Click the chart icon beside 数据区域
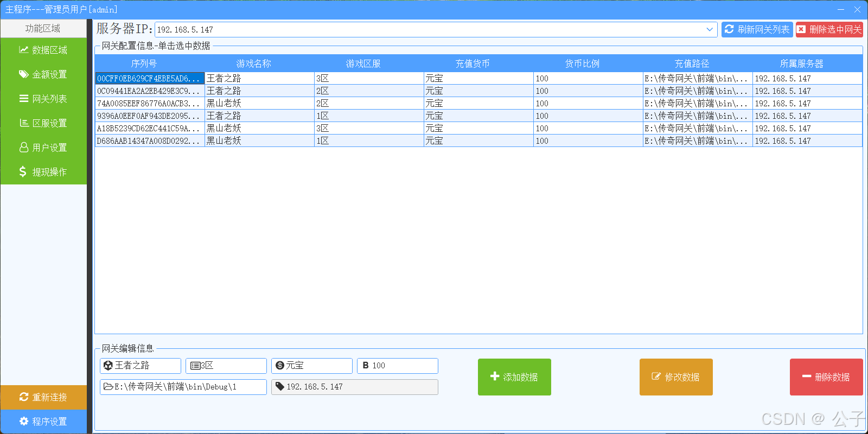This screenshot has height=434, width=868. (23, 50)
